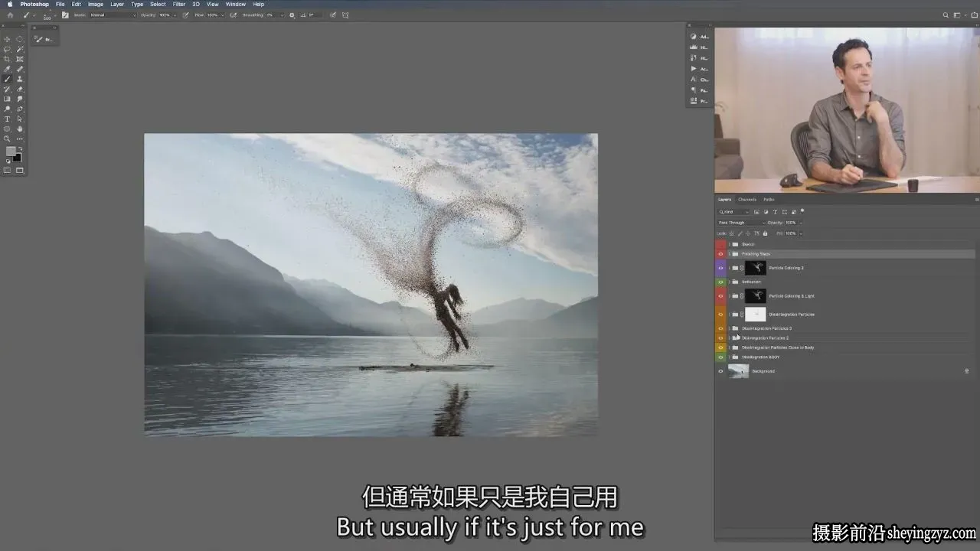Open the brush Mode Normal dropdown
This screenshot has height=551, width=980.
pyautogui.click(x=113, y=15)
